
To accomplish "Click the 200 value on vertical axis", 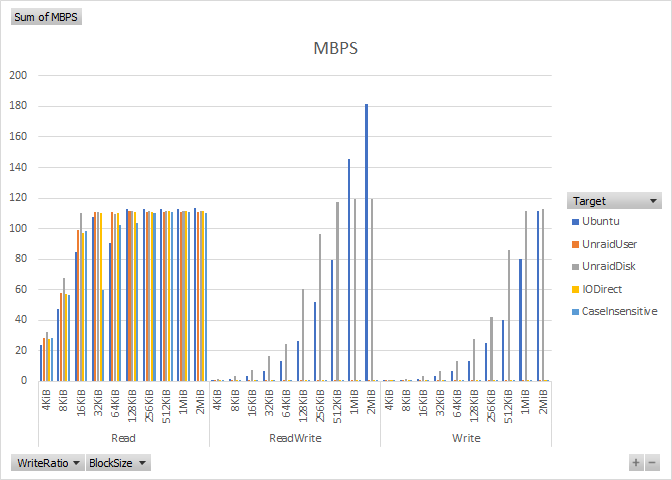I will (18, 75).
